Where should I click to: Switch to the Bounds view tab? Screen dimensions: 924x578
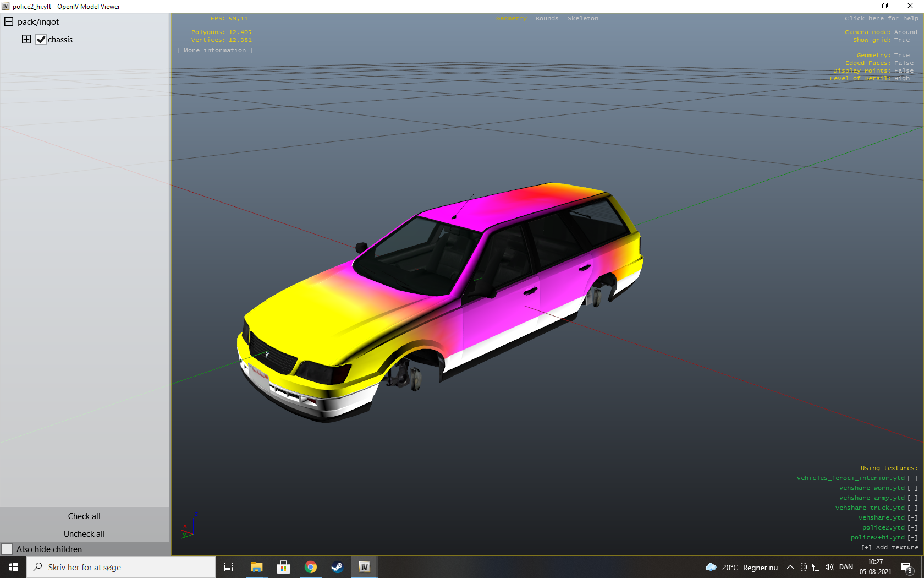point(547,19)
